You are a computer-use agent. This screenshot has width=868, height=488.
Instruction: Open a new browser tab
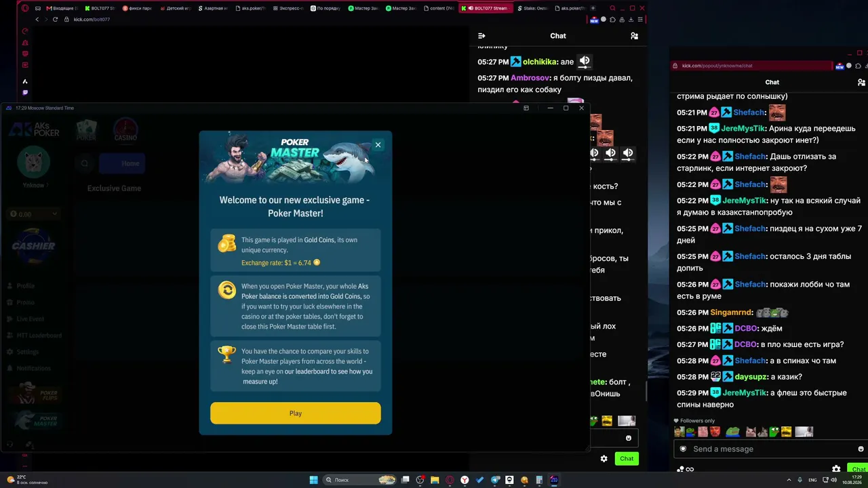coord(594,8)
